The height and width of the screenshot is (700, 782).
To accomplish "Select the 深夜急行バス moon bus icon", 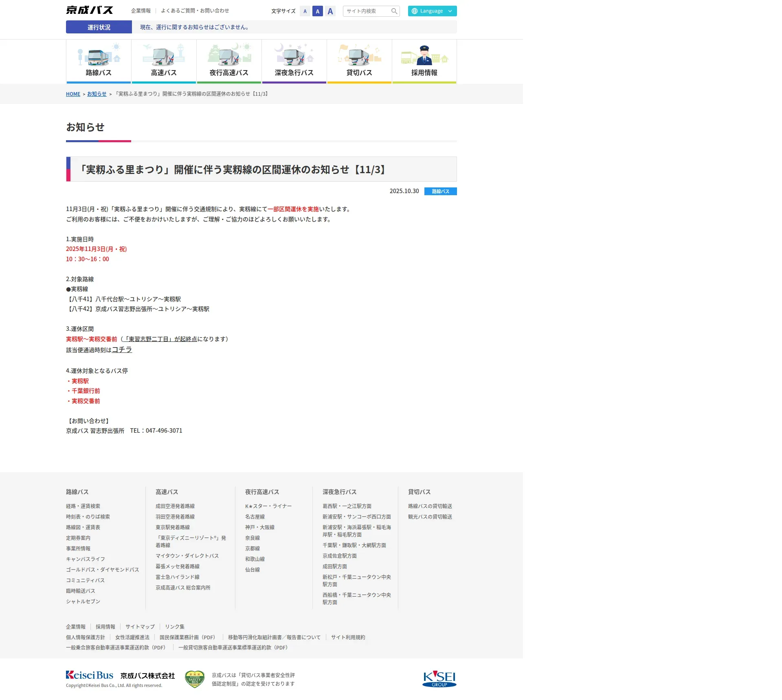I will click(x=294, y=57).
